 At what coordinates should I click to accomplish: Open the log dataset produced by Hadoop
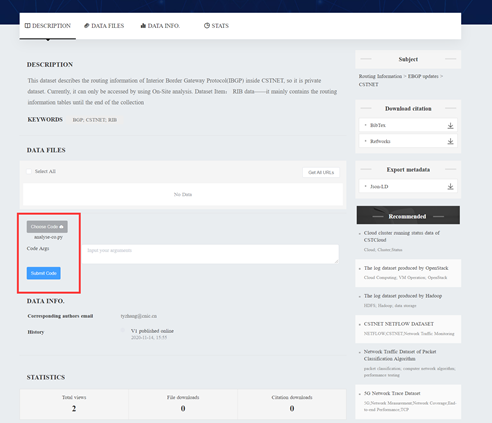[x=403, y=296]
